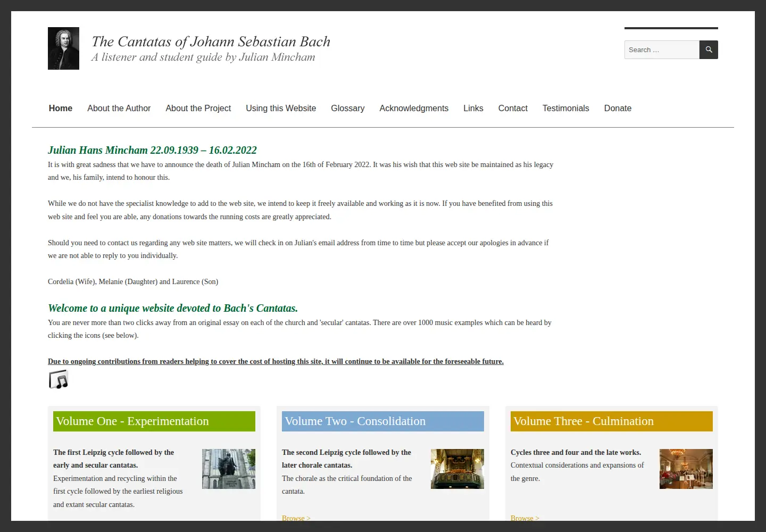Open About the Author page
766x532 pixels.
click(119, 108)
